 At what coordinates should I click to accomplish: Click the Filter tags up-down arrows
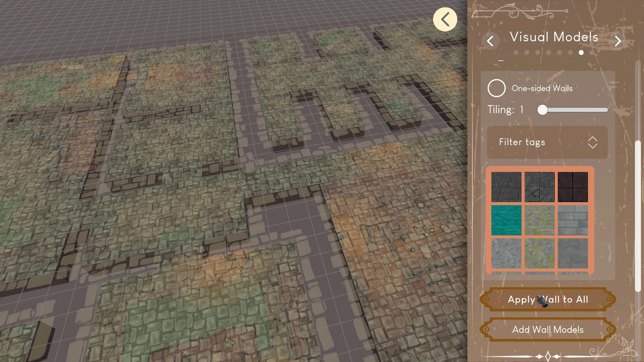[x=592, y=142]
